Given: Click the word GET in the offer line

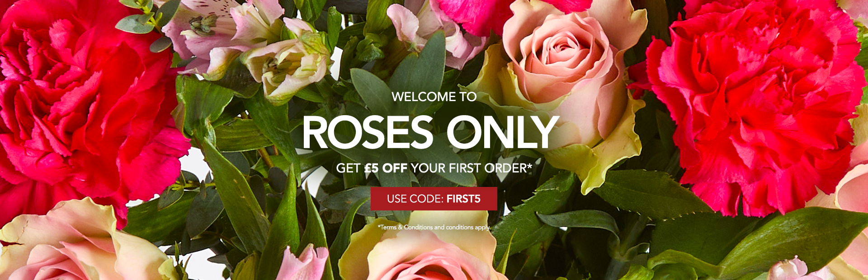Looking at the screenshot, I should 348,168.
